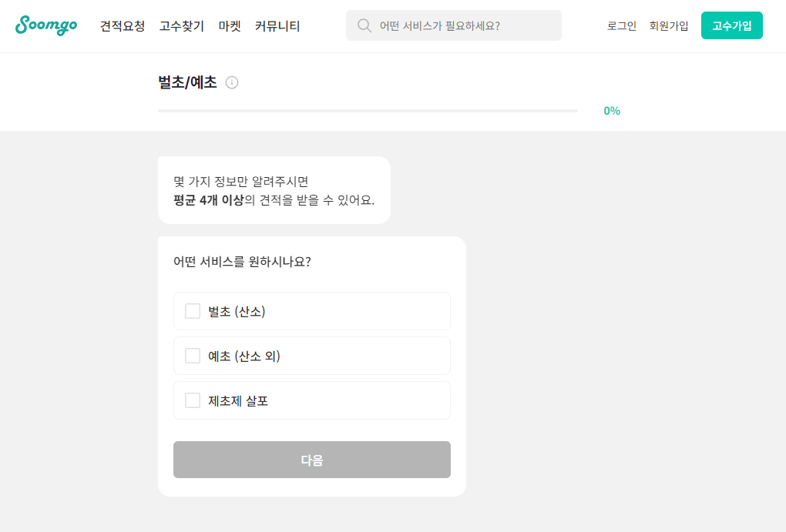Click the progress bar showing 0%
Image resolution: width=786 pixels, height=532 pixels.
367,111
